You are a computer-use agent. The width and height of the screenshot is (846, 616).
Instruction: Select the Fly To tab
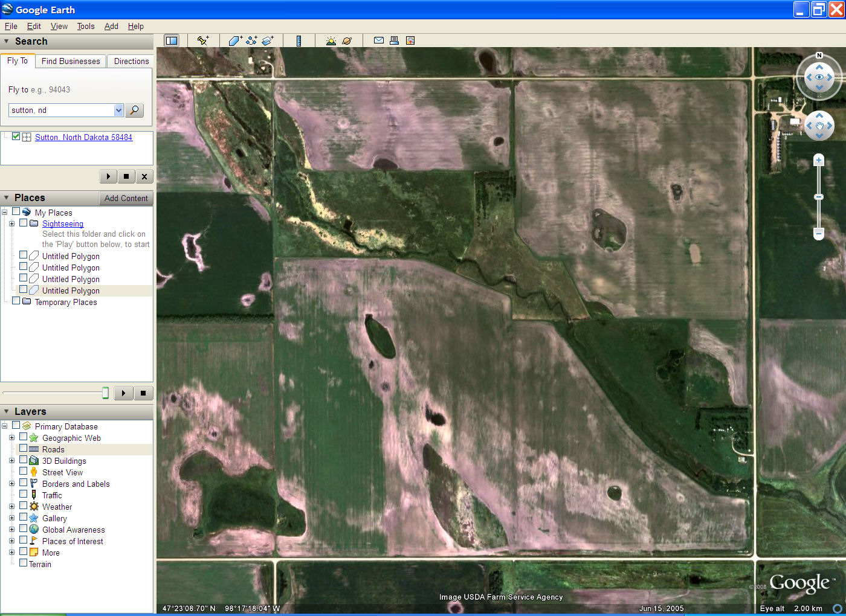[x=18, y=60]
